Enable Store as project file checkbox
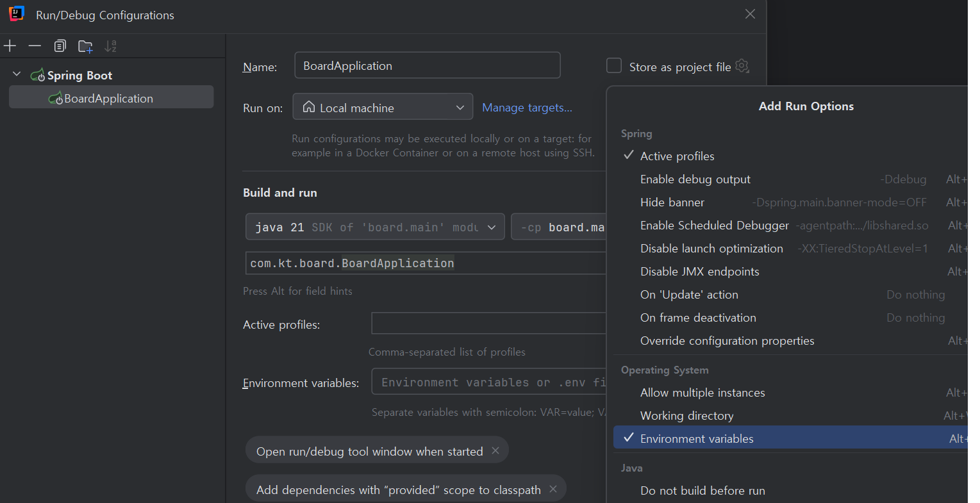The height and width of the screenshot is (503, 980). [614, 66]
